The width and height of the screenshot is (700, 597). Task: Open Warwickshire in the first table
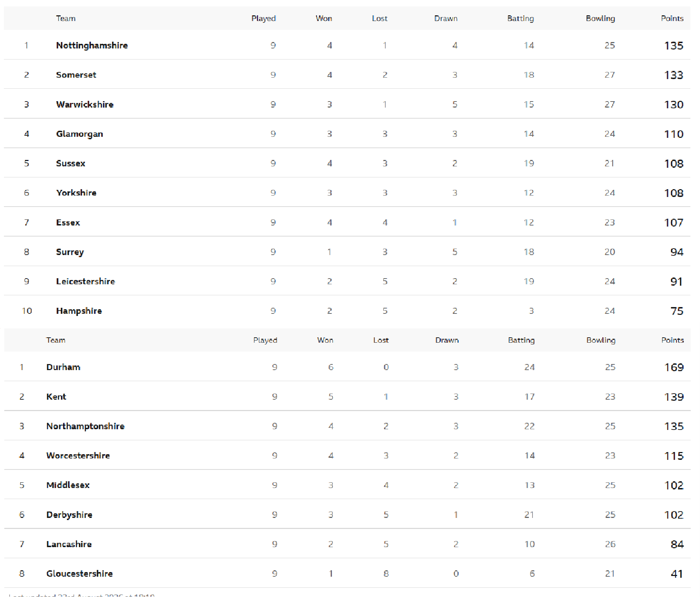click(x=85, y=104)
